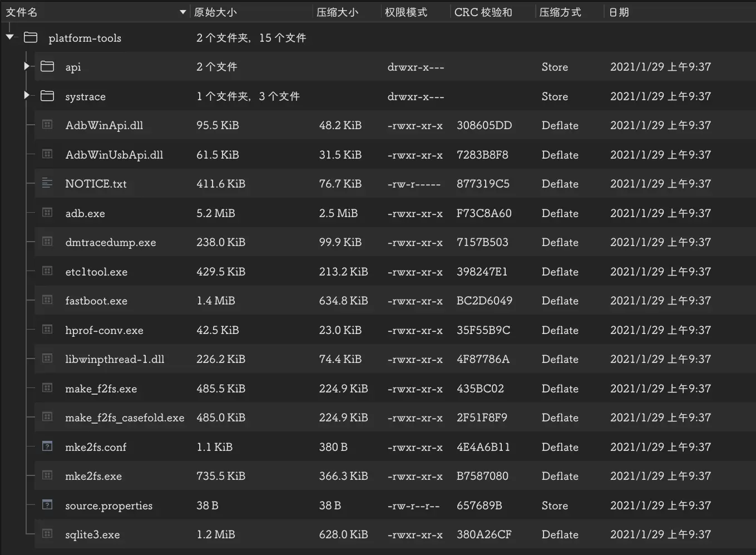Screen dimensions: 756x555
Task: Click the executable icon beside hprof-conv.exe
Action: click(47, 329)
